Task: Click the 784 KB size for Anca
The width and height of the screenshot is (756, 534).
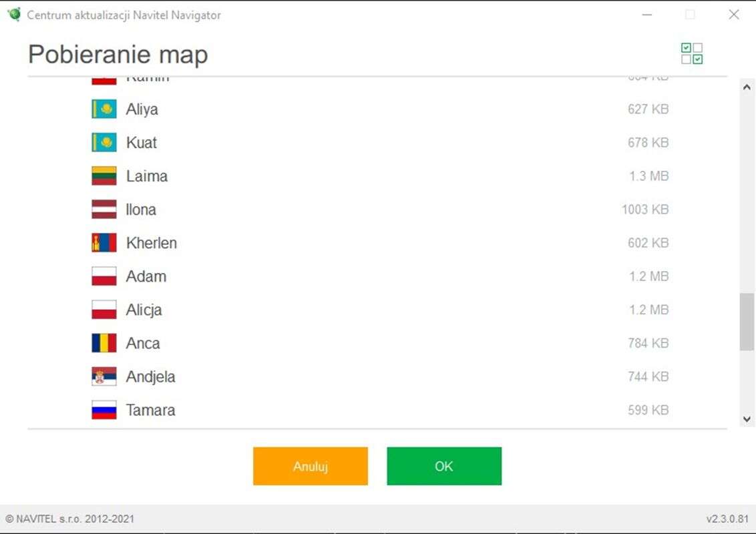Action: click(x=648, y=343)
